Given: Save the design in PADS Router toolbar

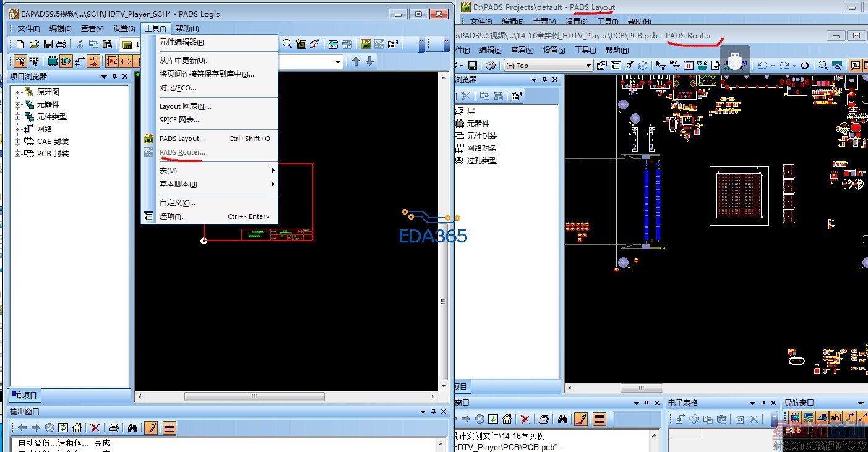Looking at the screenshot, I should coord(473,66).
